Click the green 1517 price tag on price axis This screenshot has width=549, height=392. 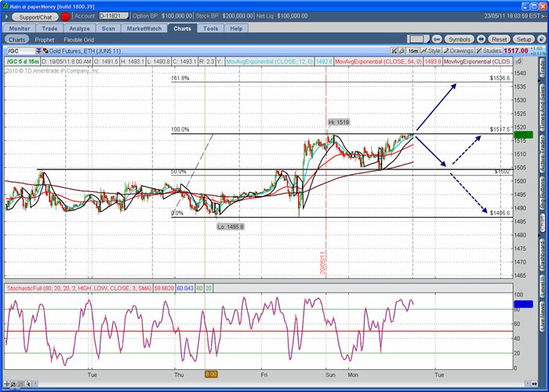pos(523,135)
